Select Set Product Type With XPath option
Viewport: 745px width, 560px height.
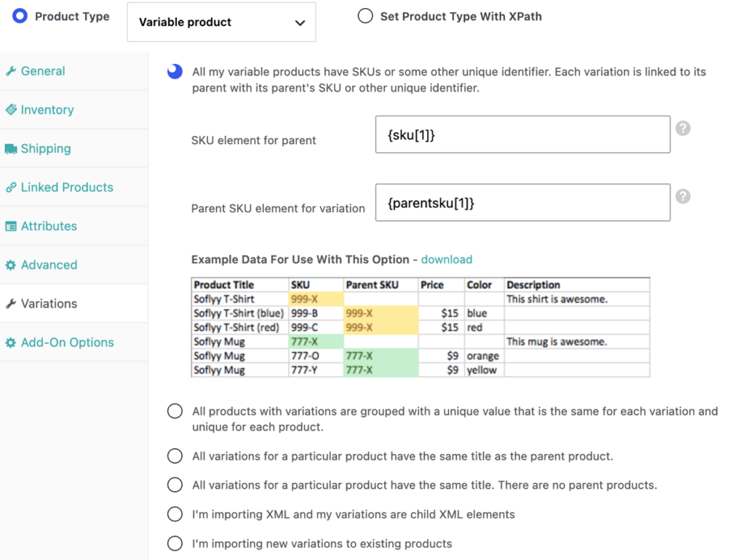pos(365,16)
